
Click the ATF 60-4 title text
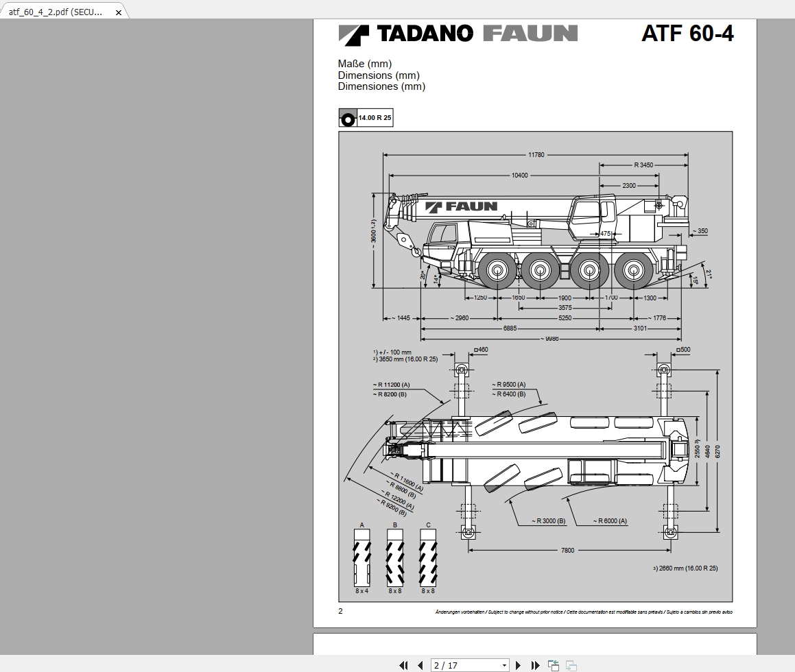click(687, 33)
